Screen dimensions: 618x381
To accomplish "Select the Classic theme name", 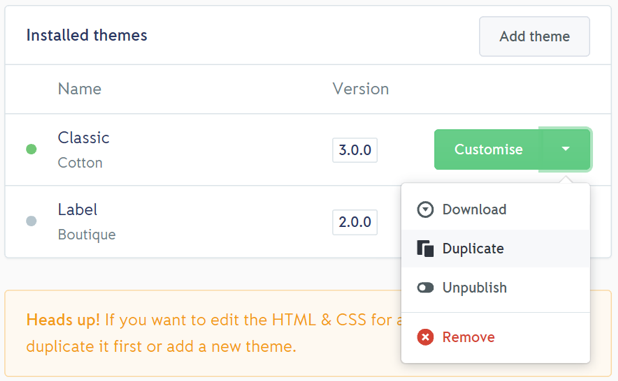I will (x=84, y=138).
